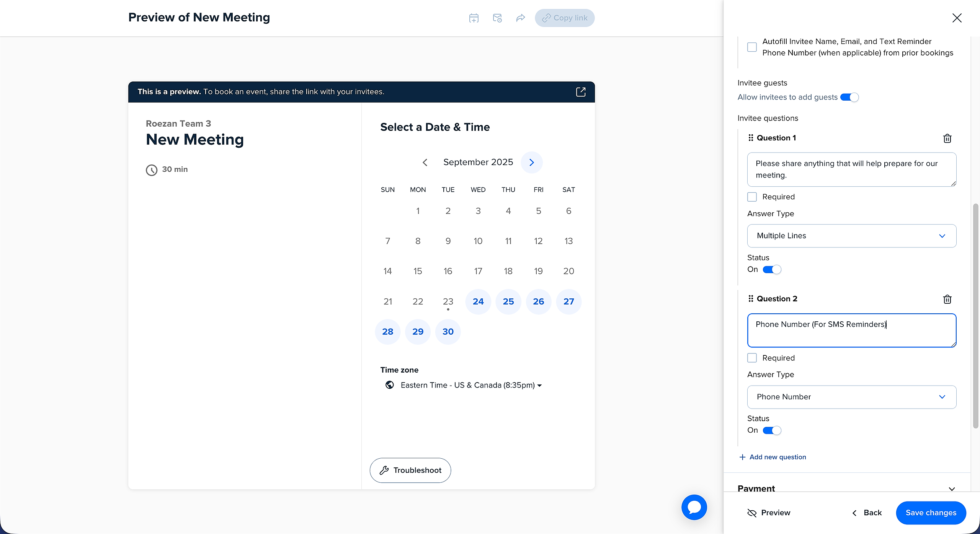Go to next month arrow
The image size is (980, 534).
point(531,163)
